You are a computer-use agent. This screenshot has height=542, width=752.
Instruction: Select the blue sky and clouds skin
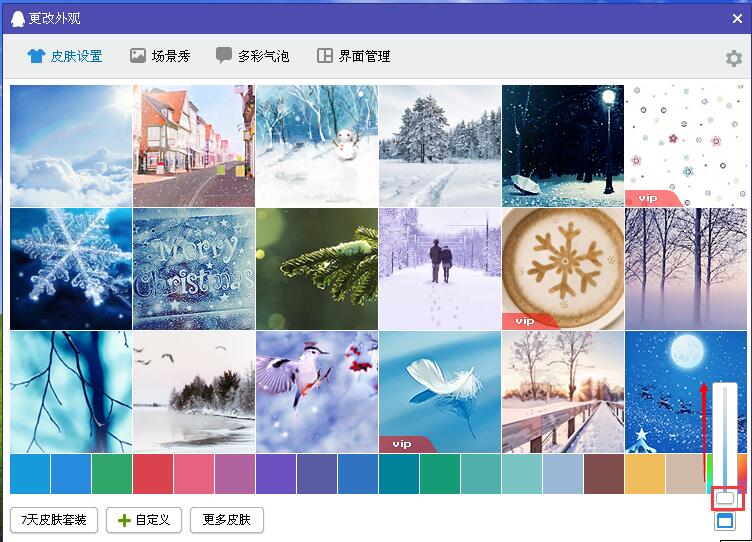pos(71,146)
